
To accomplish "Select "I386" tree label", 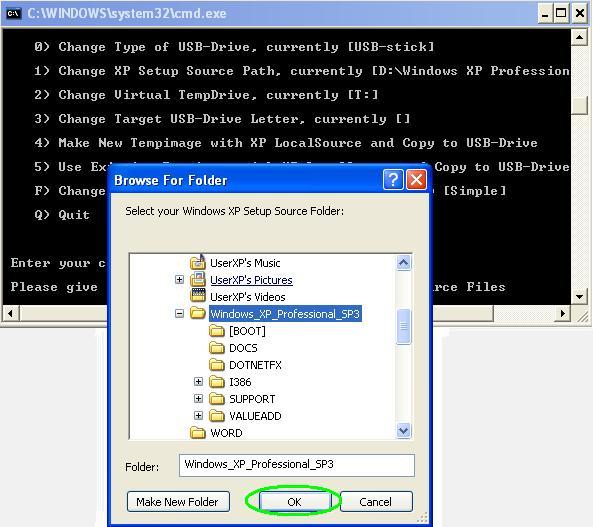I will (240, 382).
